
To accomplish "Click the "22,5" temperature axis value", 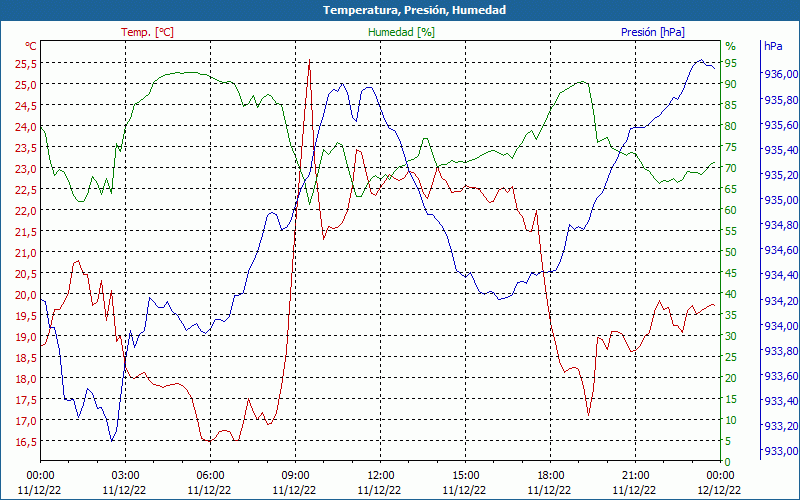I will (x=26, y=189).
